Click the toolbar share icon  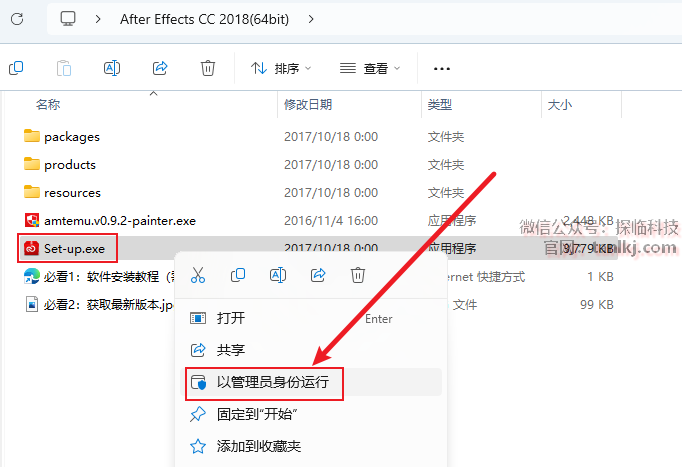[x=160, y=68]
